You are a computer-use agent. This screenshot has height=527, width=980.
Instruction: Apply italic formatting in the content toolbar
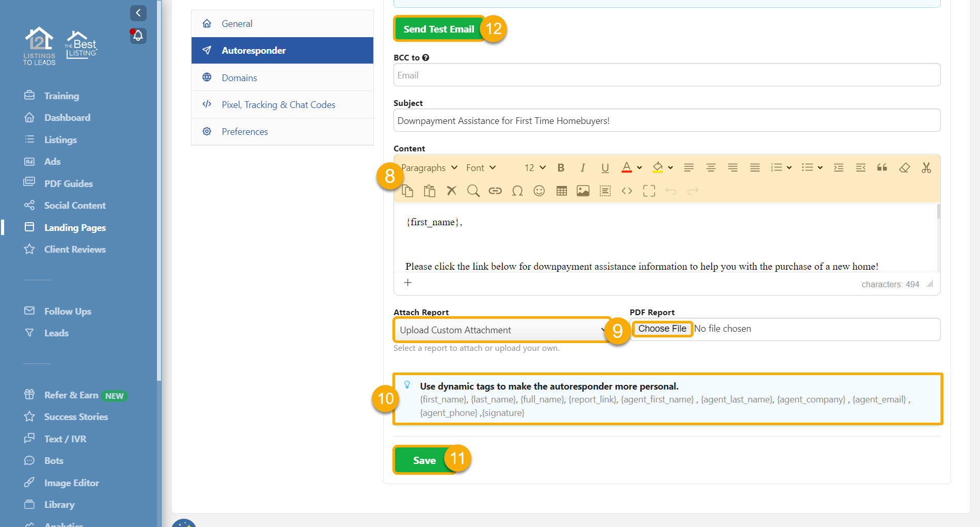coord(582,167)
